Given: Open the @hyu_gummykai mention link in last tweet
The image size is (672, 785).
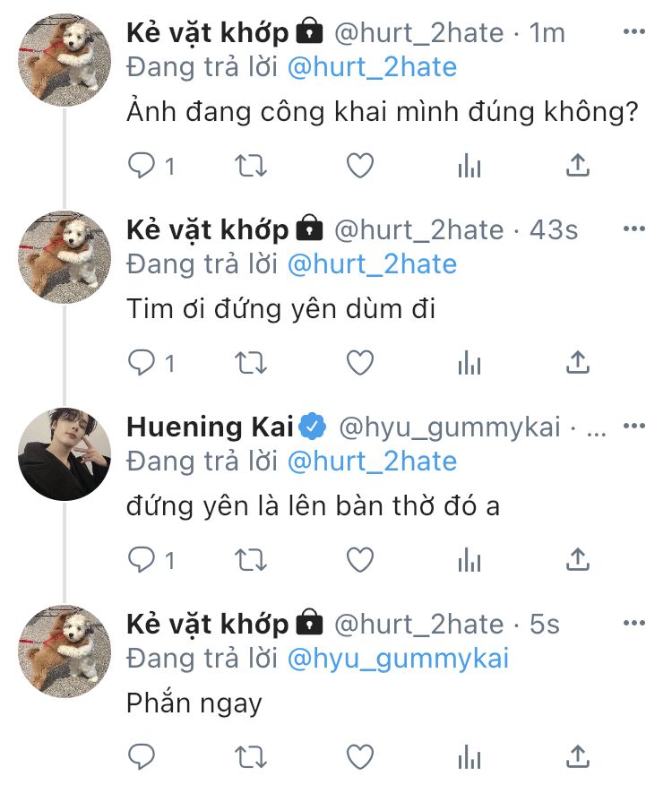Looking at the screenshot, I should pos(398,659).
